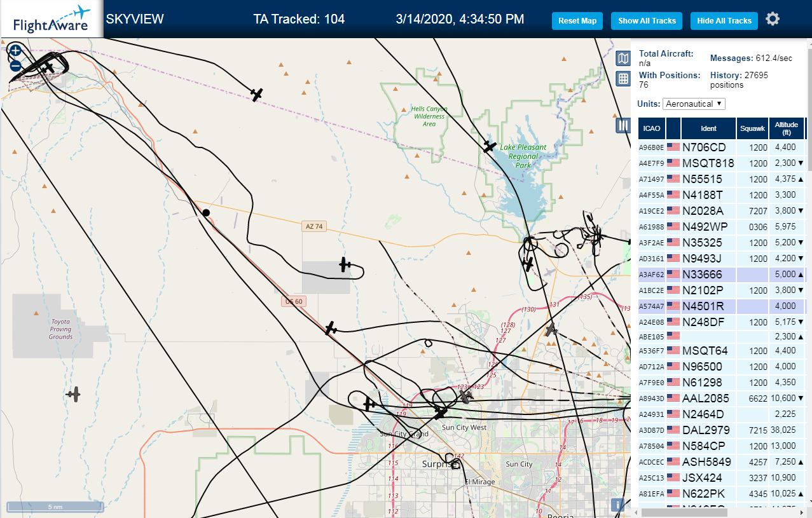Select aircraft N584CP row
The image size is (812, 518).
pos(723,446)
